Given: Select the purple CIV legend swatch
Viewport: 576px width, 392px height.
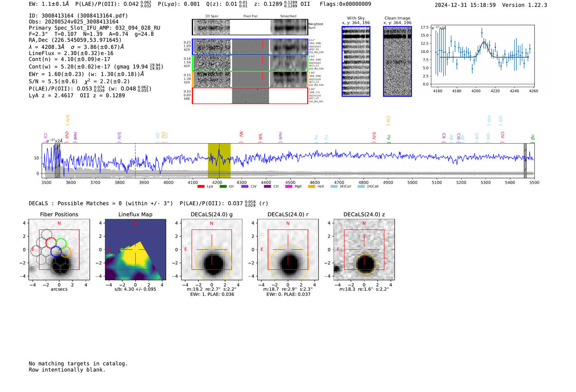Looking at the screenshot, I should pyautogui.click(x=245, y=187).
